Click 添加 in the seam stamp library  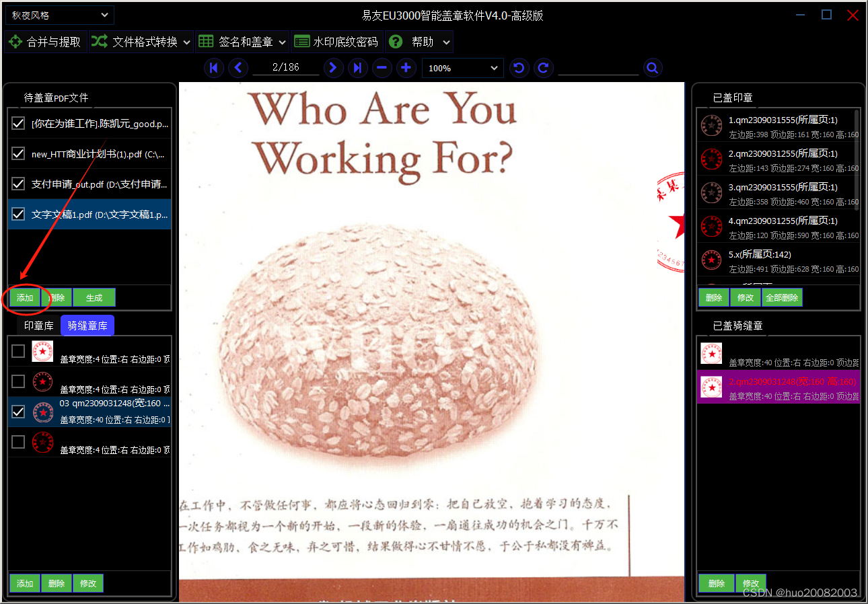tap(25, 583)
